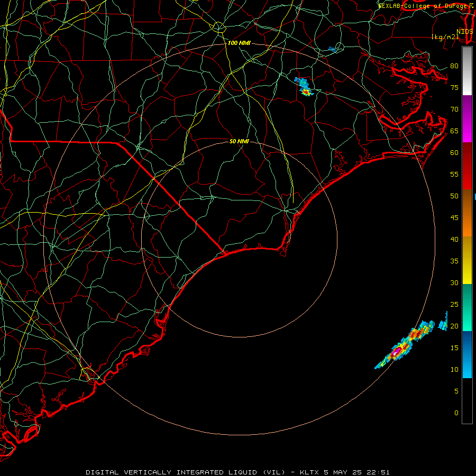Screen dimensions: 476x476
Task: Click the 45 value on the VIL scale
Action: [x=454, y=218]
